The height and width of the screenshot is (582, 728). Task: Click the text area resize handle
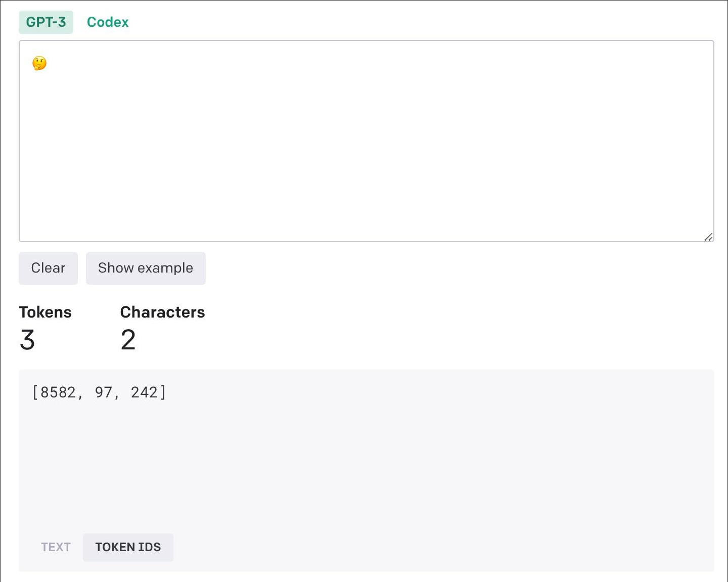point(708,237)
